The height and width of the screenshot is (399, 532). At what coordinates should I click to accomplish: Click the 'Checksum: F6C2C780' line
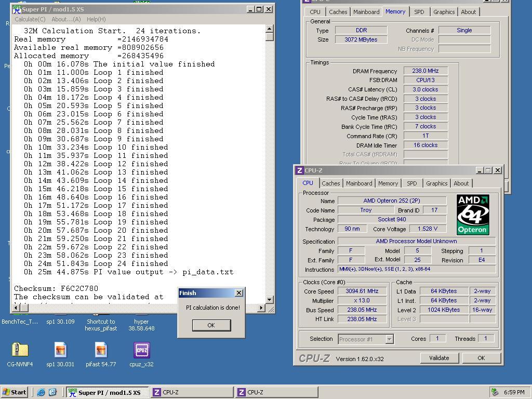(56, 288)
